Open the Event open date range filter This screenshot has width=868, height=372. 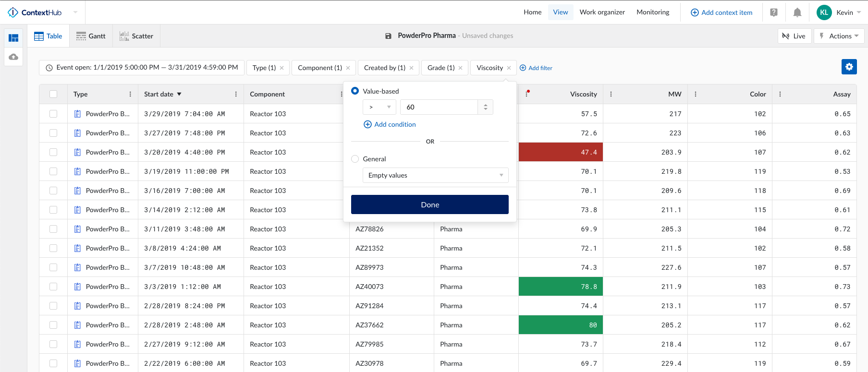(x=142, y=68)
